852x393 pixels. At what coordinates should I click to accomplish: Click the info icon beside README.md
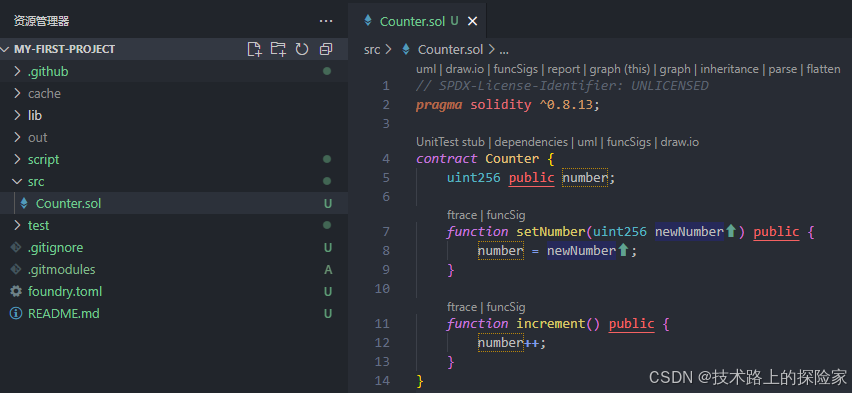coord(16,314)
